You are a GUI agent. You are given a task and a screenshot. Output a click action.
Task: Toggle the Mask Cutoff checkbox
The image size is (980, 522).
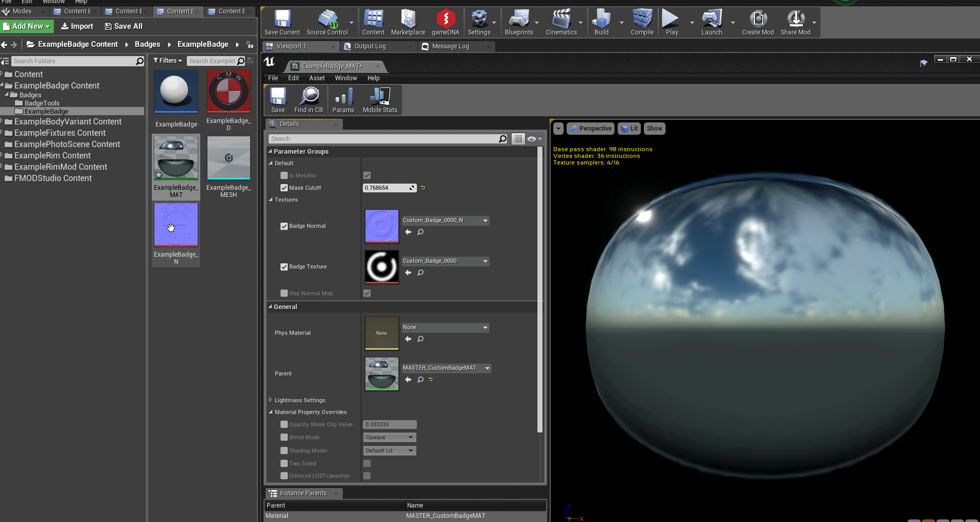(x=284, y=188)
